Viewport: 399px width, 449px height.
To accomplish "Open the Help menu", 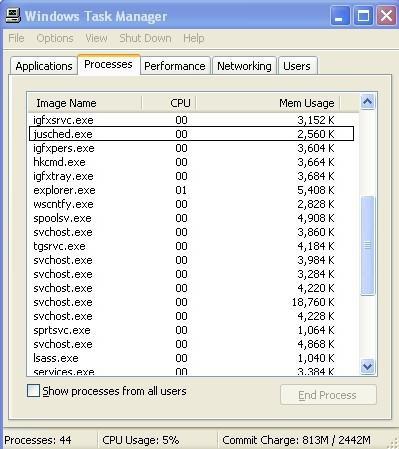I will click(x=194, y=38).
